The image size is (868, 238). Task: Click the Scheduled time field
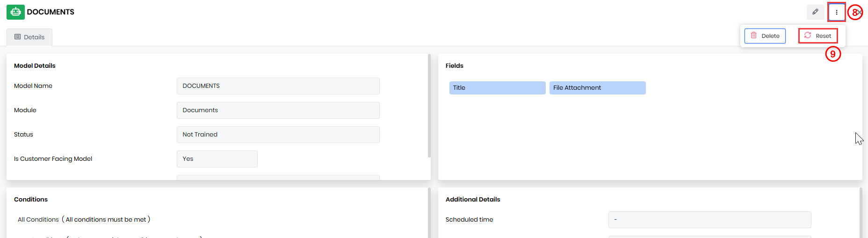point(709,220)
